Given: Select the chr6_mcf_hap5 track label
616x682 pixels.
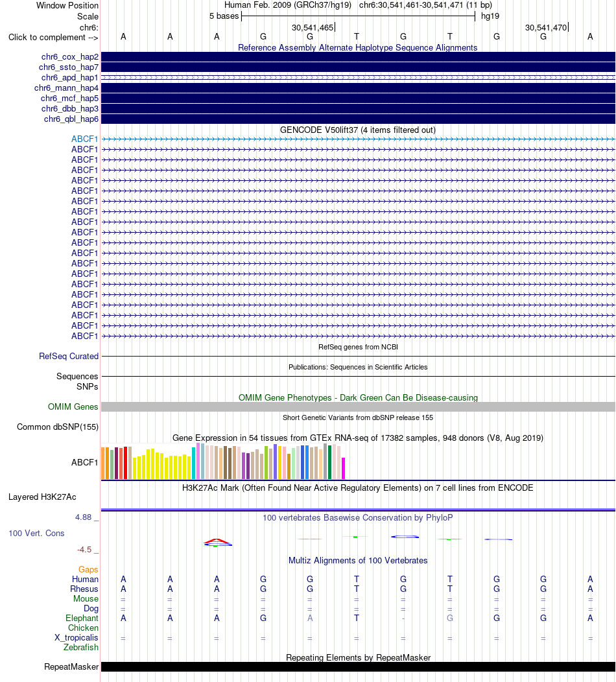Looking at the screenshot, I should [69, 99].
